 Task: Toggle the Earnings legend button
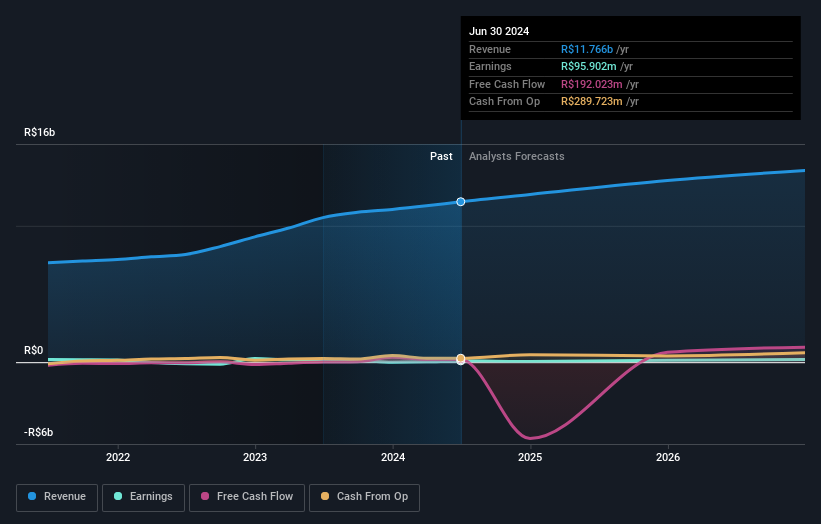(143, 497)
